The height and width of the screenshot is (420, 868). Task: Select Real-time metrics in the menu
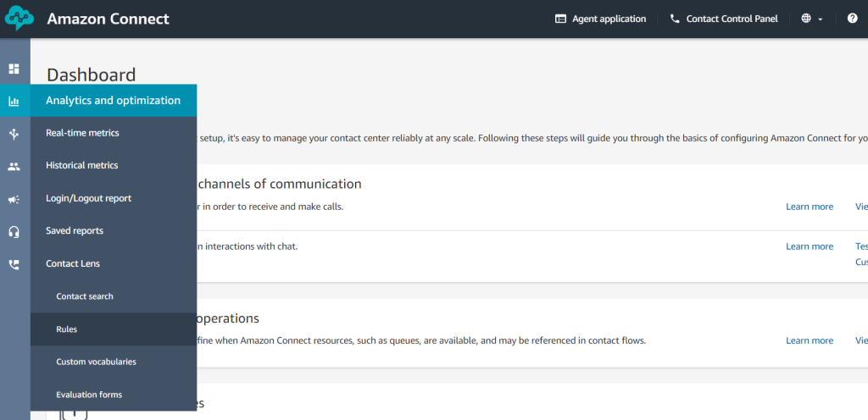(x=82, y=133)
